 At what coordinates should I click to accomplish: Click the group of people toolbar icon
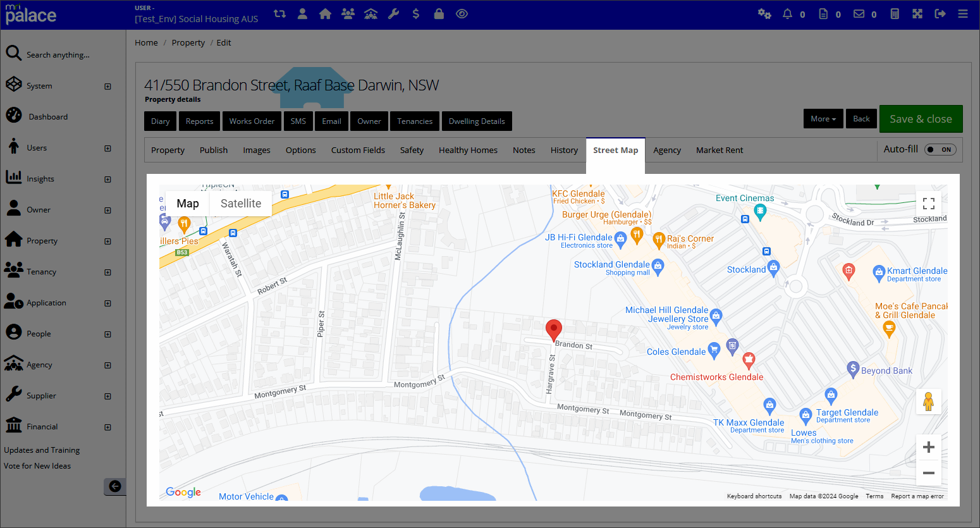[348, 13]
